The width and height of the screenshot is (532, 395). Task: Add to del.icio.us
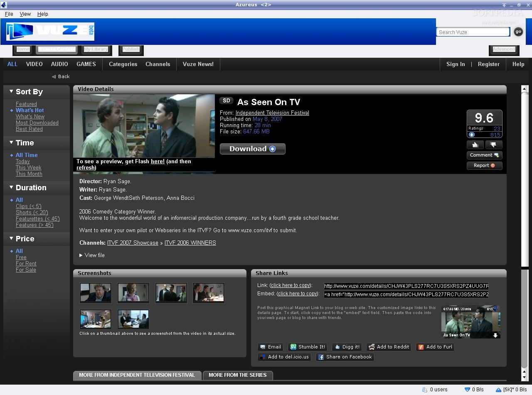coord(284,357)
